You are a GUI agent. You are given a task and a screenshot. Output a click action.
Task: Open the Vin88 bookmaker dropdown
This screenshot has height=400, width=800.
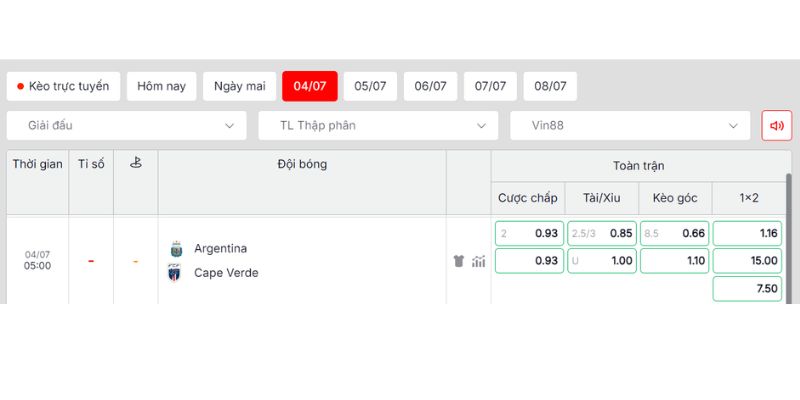click(x=630, y=126)
